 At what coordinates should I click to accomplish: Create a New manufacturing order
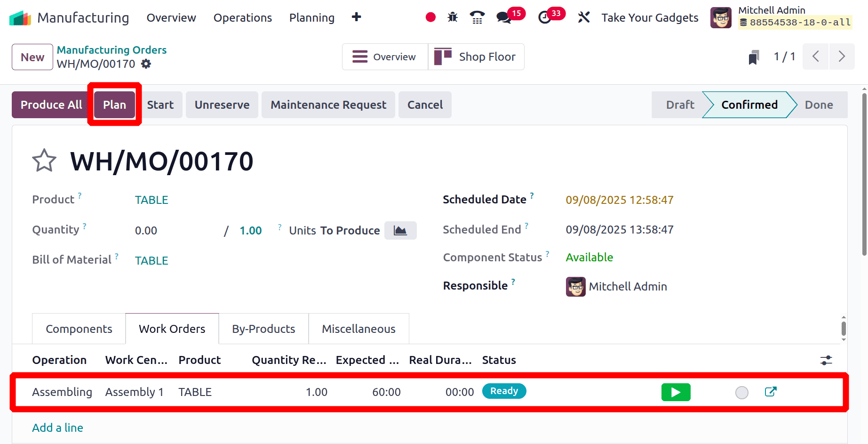click(32, 57)
